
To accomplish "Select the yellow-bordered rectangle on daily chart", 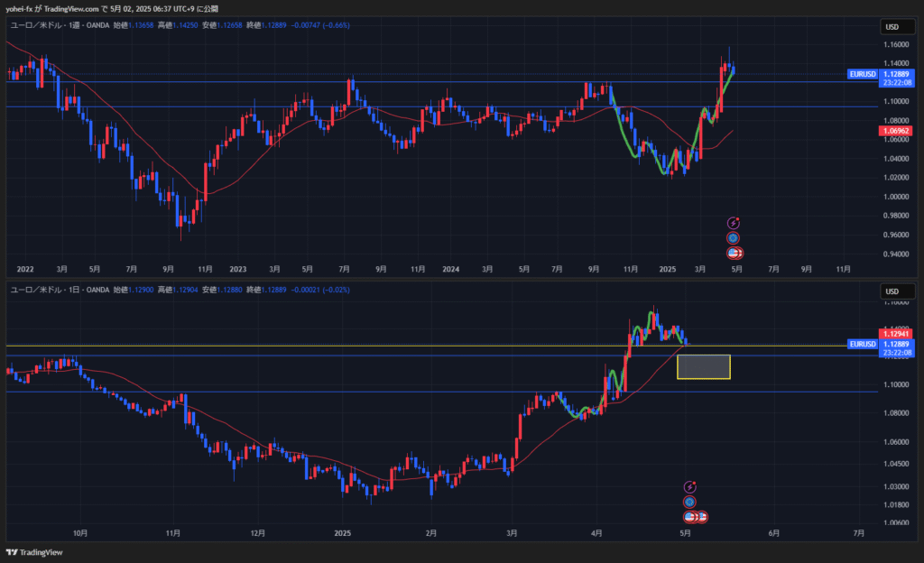I will click(x=704, y=367).
